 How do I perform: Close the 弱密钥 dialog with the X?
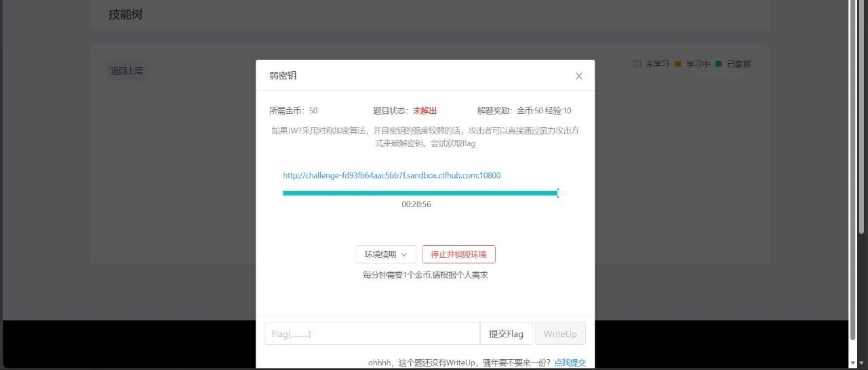578,76
